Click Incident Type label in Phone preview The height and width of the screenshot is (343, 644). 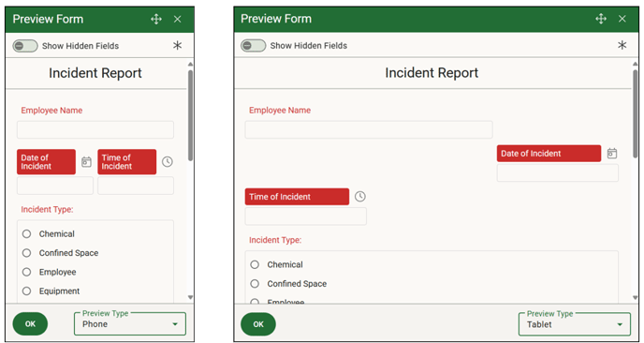[47, 209]
